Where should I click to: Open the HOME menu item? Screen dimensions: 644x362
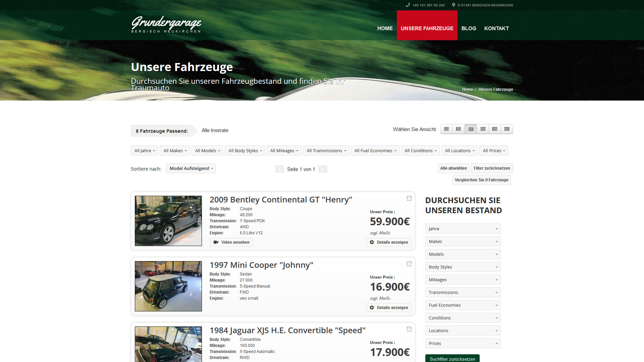tap(385, 28)
